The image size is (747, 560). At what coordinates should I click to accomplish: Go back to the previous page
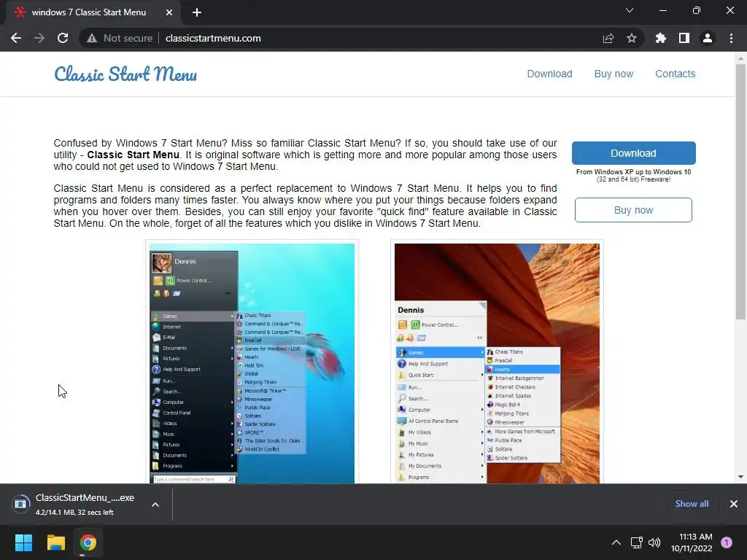[16, 38]
